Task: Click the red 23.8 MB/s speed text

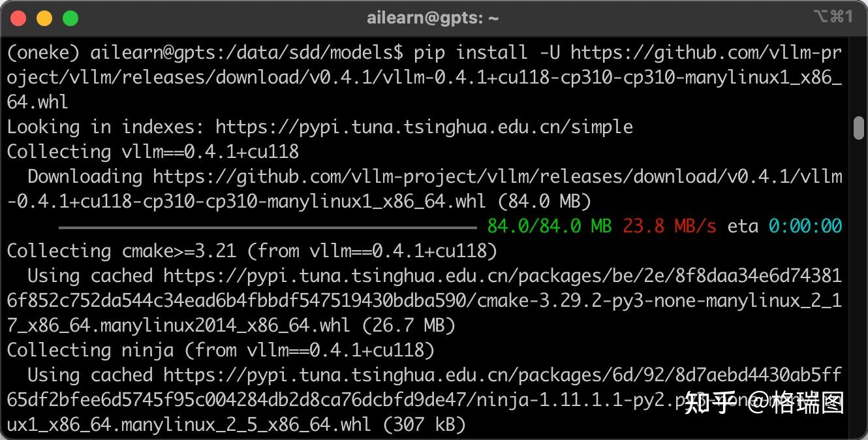Action: click(669, 227)
